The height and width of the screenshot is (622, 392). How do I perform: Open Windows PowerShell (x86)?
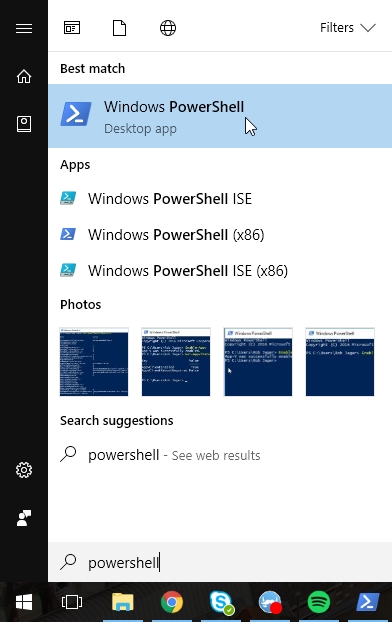click(x=220, y=234)
